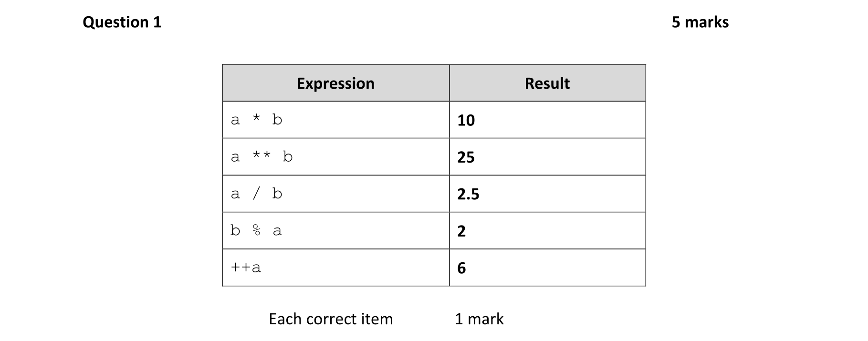Click the double asterisk operator in table
The width and height of the screenshot is (868, 341).
click(x=261, y=155)
